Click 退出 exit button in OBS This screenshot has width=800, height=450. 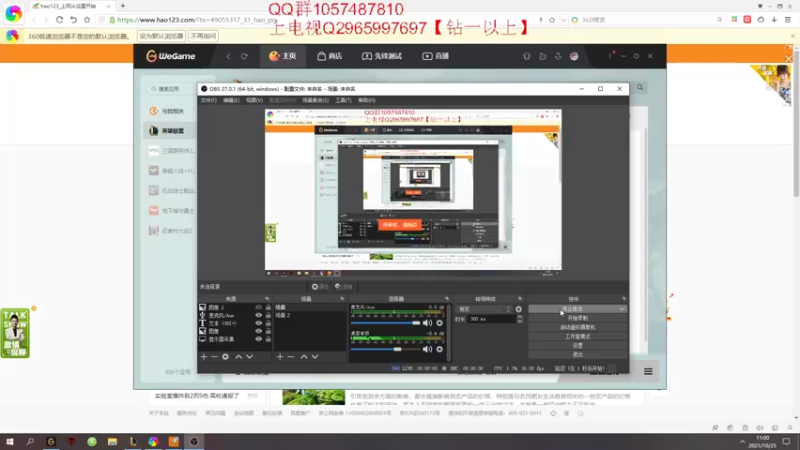click(578, 355)
